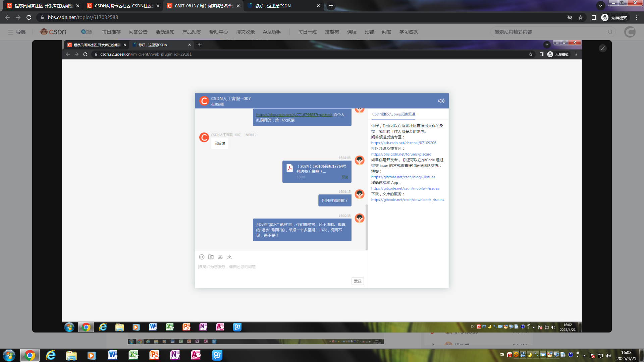Toggle soft keyboard icon in bottom language bar
644x362 pixels.
pos(543,355)
